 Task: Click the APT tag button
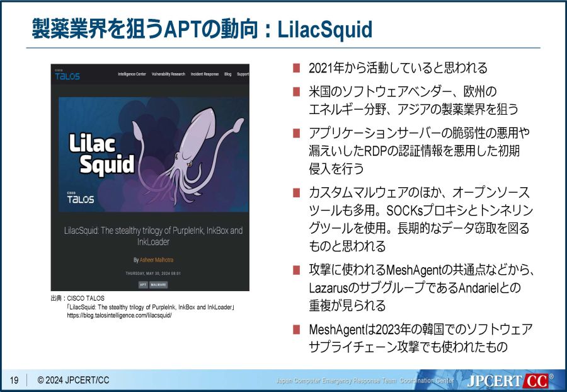pyautogui.click(x=143, y=285)
